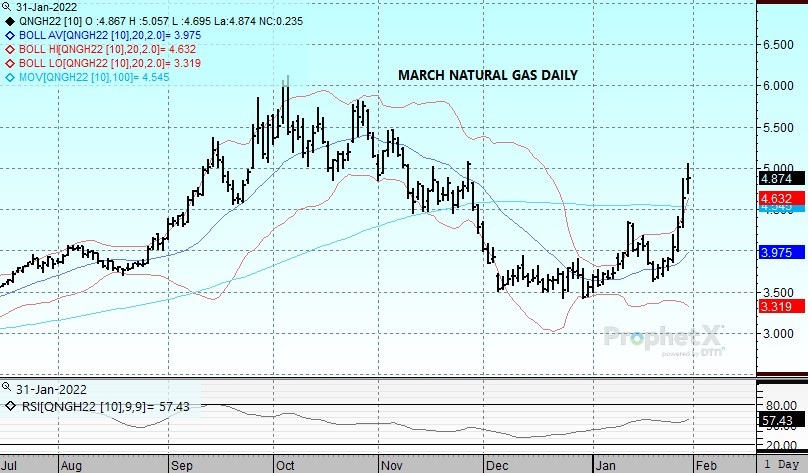Click the magnifier icon in the RSI panel

(9, 387)
